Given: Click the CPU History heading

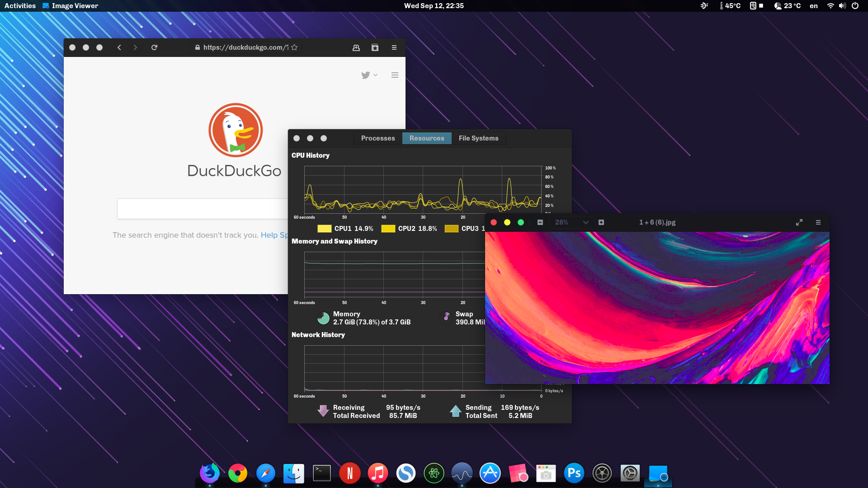Looking at the screenshot, I should [311, 155].
